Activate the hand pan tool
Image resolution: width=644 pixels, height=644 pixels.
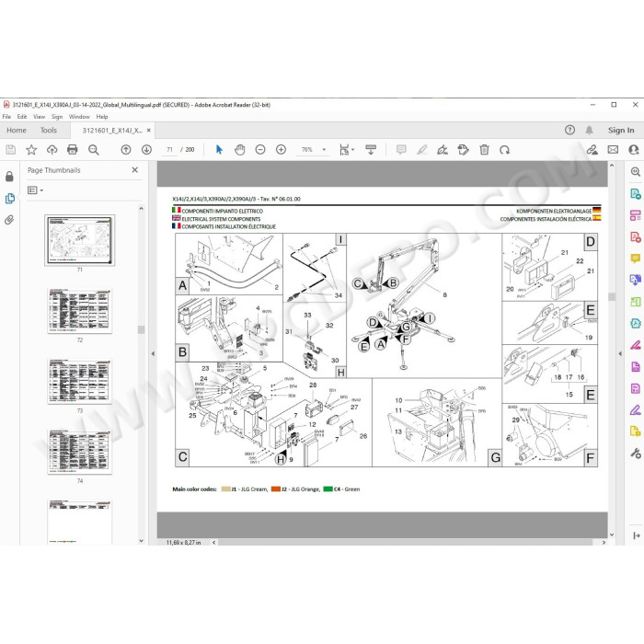(239, 150)
